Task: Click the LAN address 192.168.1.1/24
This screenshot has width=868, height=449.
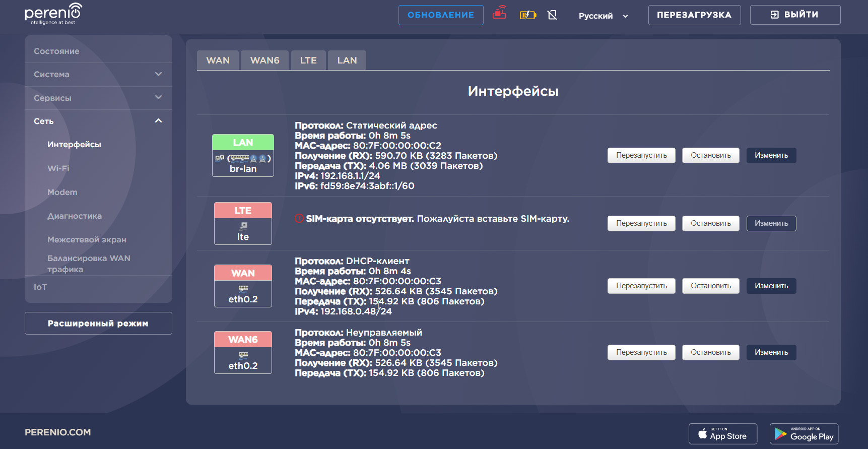Action: pyautogui.click(x=350, y=176)
